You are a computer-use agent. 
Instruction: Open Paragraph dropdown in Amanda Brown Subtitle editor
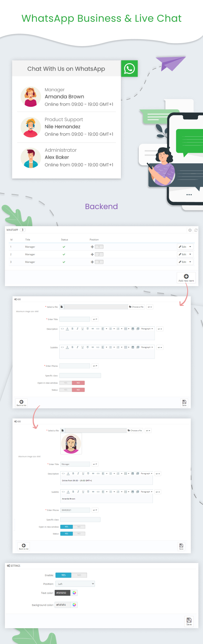pyautogui.click(x=147, y=492)
